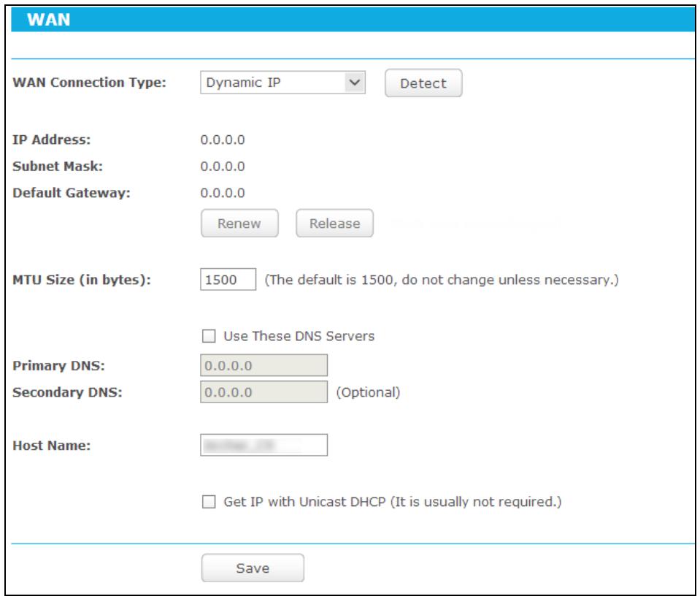Click the MTU Size input field
Viewport: 700px width, 599px height.
click(228, 280)
